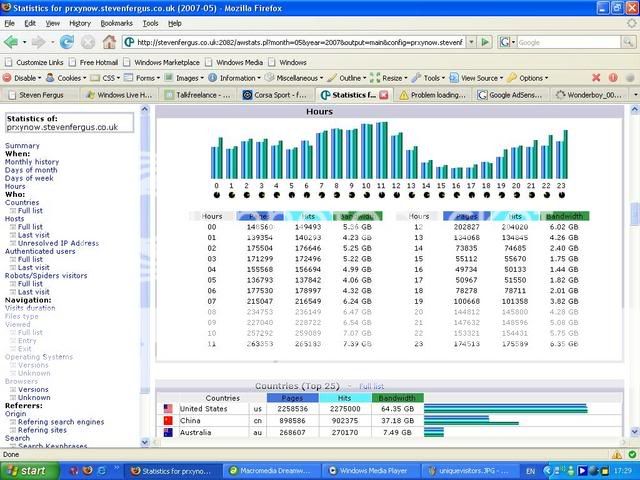Open the Monthly history link in the sidebar
Image resolution: width=640 pixels, height=480 pixels.
tap(32, 161)
